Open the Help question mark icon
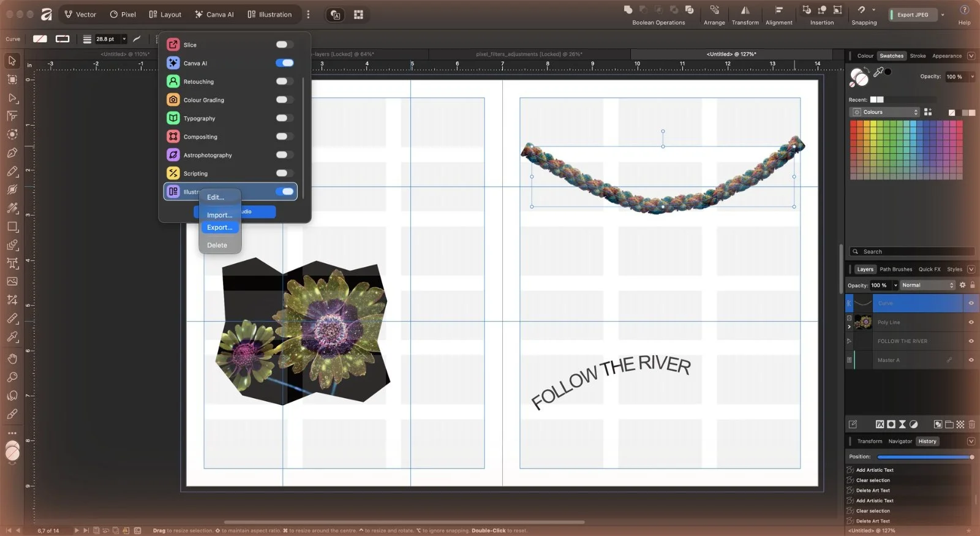Viewport: 980px width, 536px height. [964, 10]
